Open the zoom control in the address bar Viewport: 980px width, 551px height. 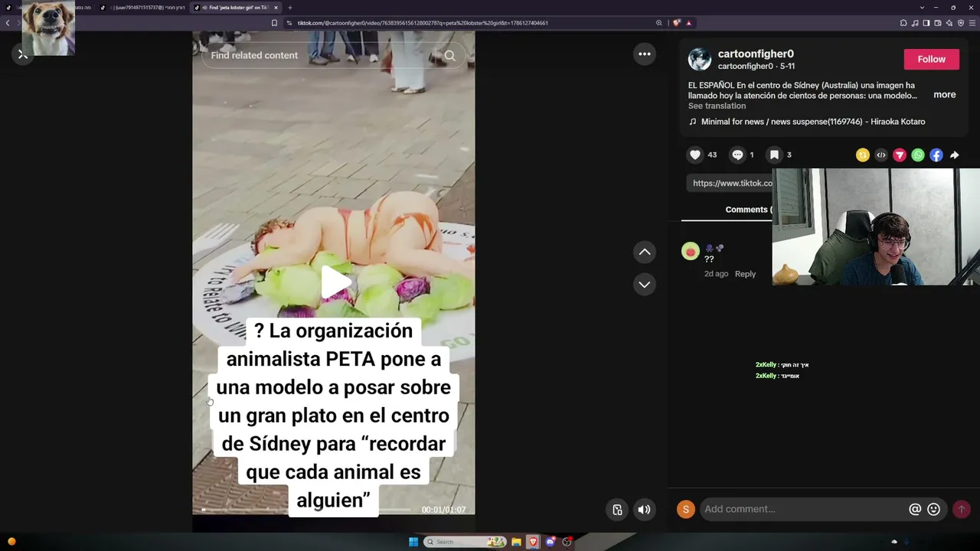tap(658, 23)
